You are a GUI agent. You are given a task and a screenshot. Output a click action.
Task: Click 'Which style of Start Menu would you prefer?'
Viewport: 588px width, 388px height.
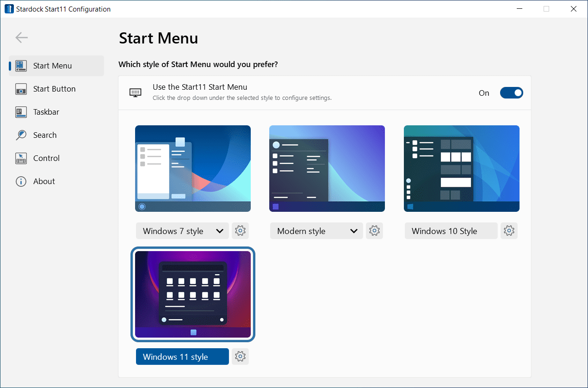(198, 64)
